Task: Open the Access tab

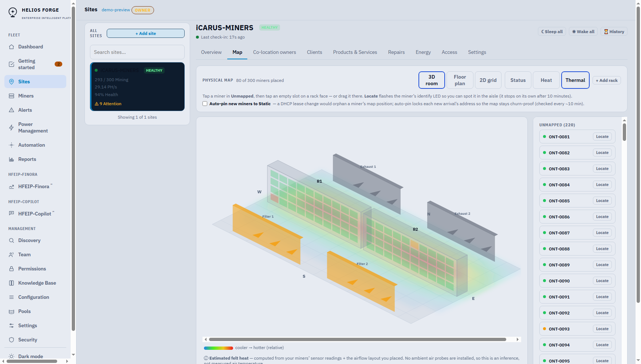Action: (449, 52)
